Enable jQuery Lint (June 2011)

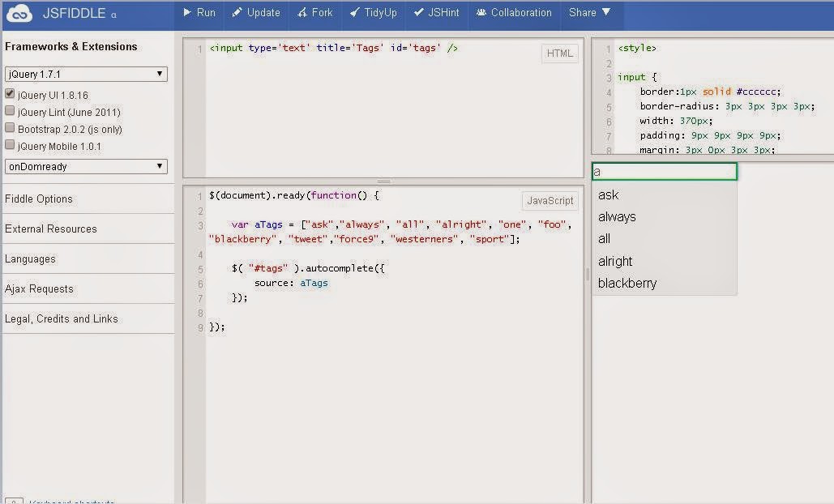pyautogui.click(x=9, y=112)
